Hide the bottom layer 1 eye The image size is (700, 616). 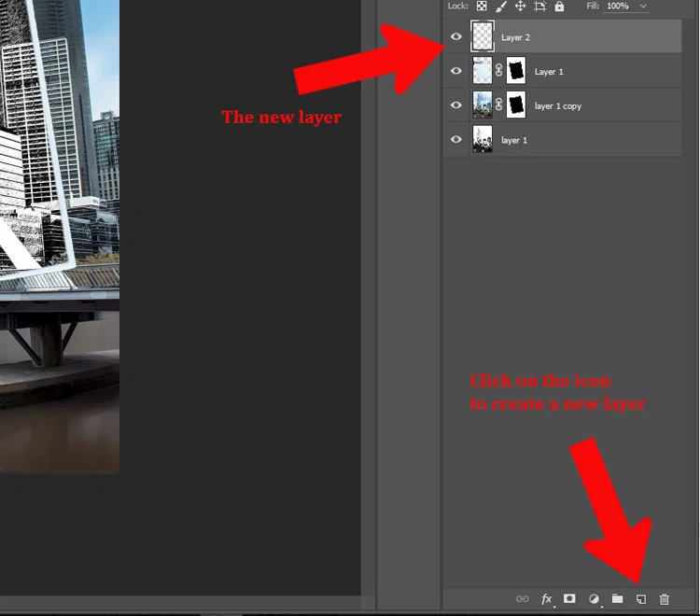(x=455, y=139)
